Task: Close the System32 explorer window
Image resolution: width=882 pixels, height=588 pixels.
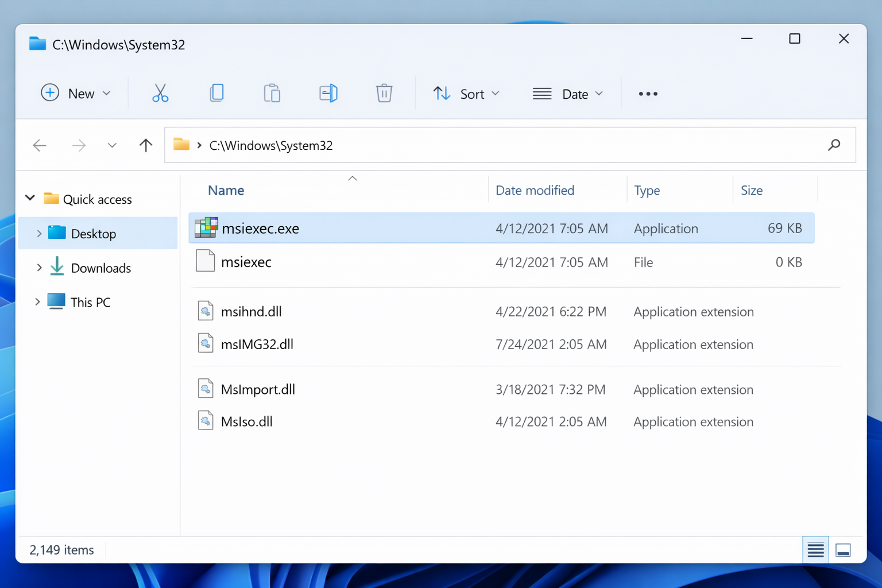Action: (x=844, y=38)
